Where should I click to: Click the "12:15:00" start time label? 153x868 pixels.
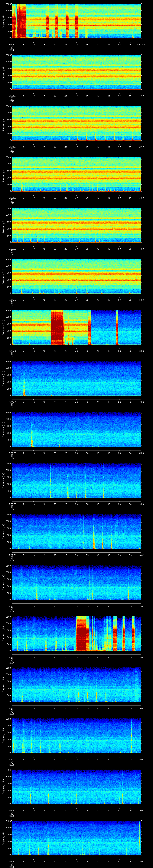tap(12, 862)
